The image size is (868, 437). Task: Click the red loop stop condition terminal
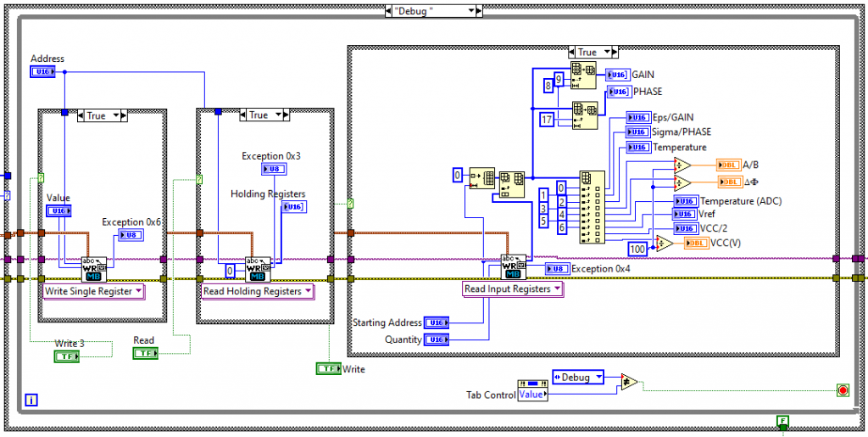(843, 390)
